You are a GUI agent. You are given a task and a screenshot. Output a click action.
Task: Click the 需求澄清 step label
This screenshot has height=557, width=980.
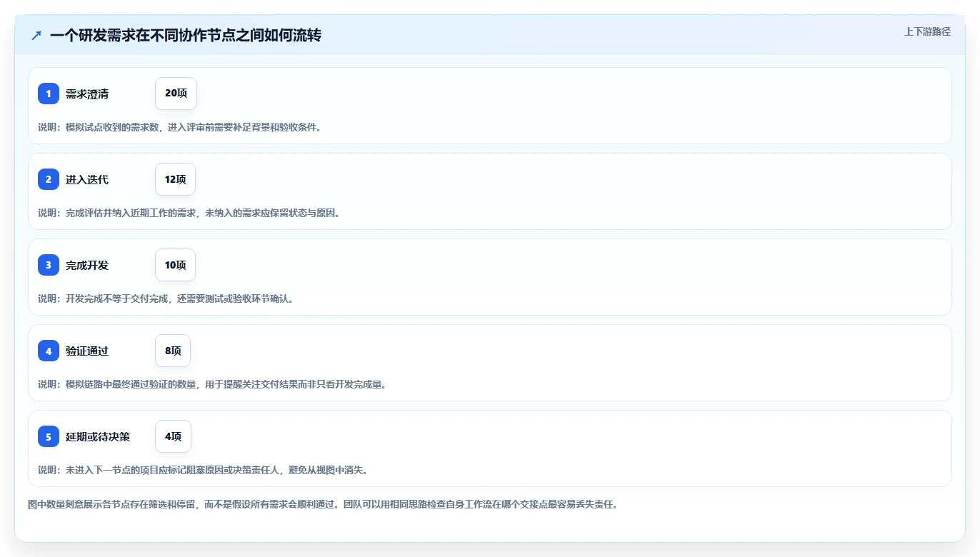[87, 94]
